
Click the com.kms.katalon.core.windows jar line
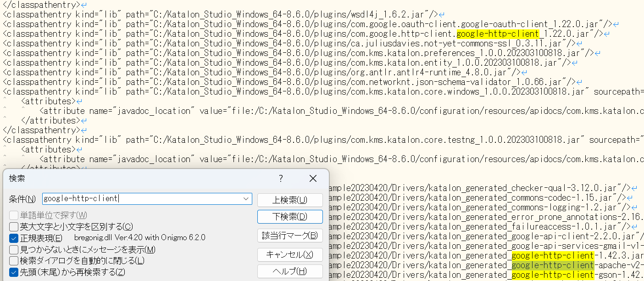tap(323, 91)
